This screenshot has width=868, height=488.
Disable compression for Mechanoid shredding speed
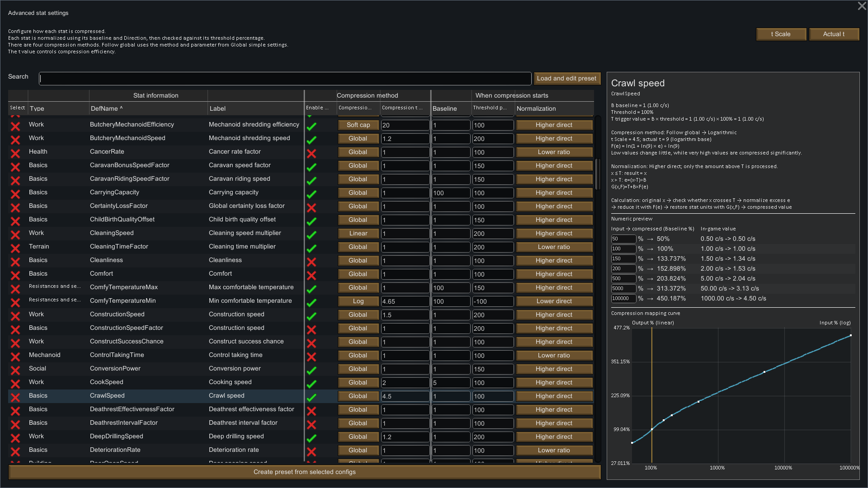tap(311, 140)
